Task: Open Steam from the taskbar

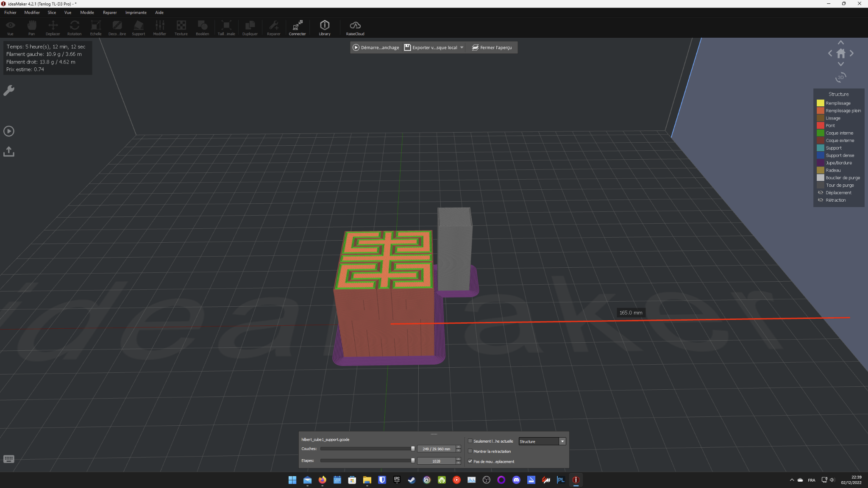Action: click(412, 480)
